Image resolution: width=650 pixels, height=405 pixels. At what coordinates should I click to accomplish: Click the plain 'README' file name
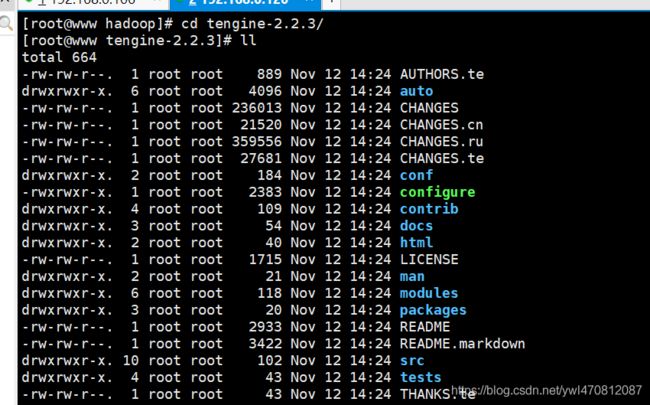tap(425, 327)
